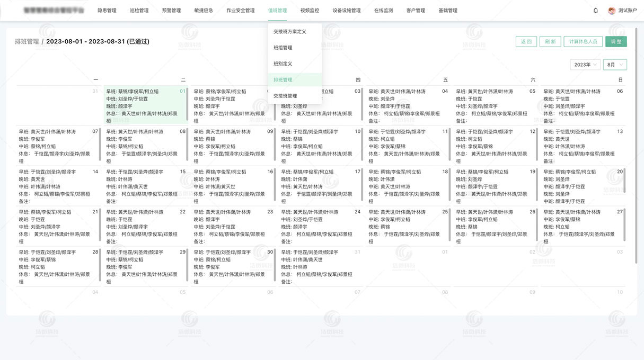Switch to the 隐患管理 navigation tab
This screenshot has height=360, width=644.
coord(108,10)
